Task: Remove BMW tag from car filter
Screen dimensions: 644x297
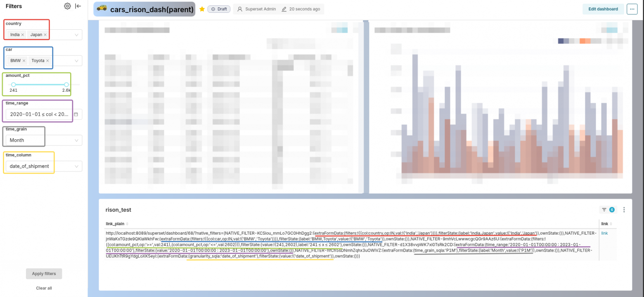Action: pyautogui.click(x=24, y=61)
